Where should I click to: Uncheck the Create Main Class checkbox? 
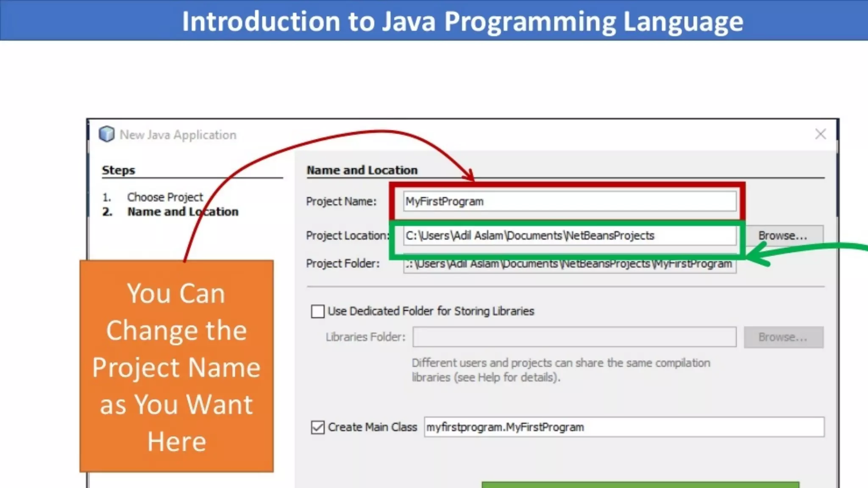tap(317, 427)
